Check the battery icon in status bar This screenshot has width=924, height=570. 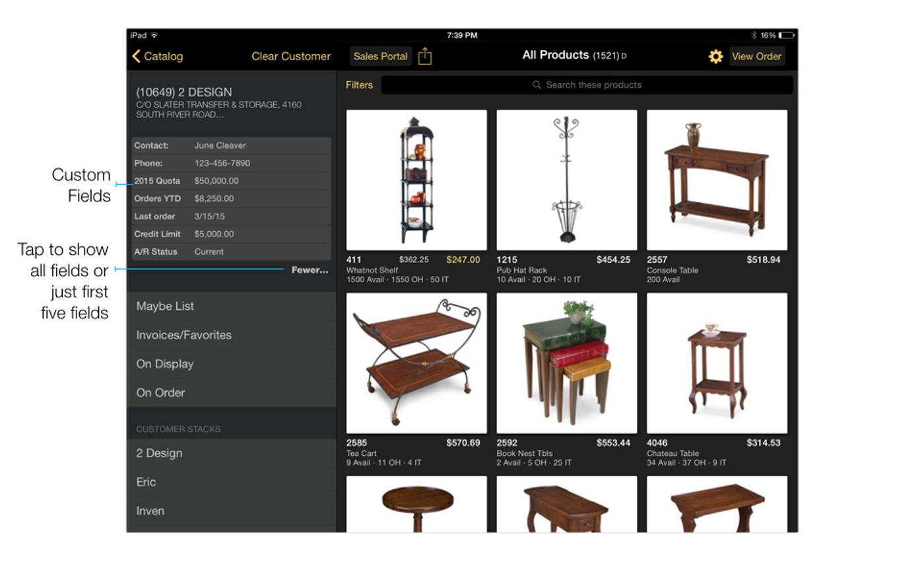[786, 36]
